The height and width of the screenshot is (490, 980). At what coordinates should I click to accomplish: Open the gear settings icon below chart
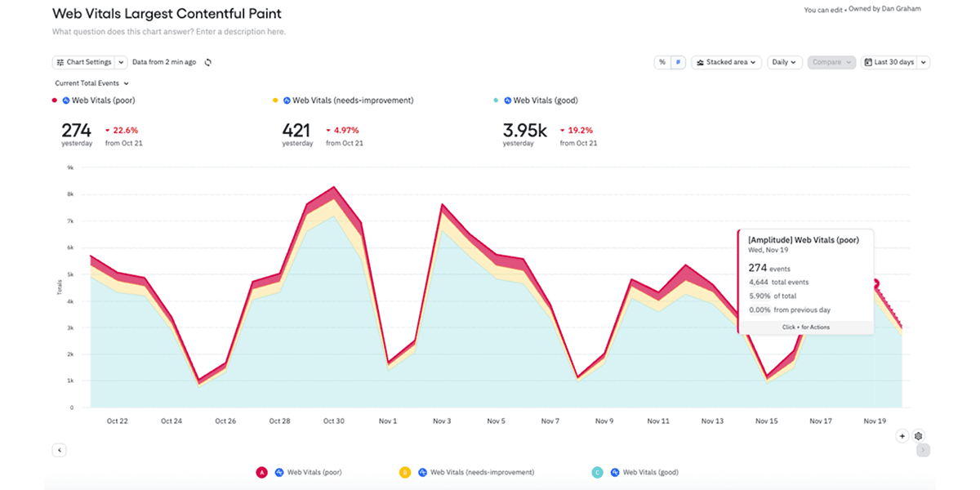click(919, 436)
